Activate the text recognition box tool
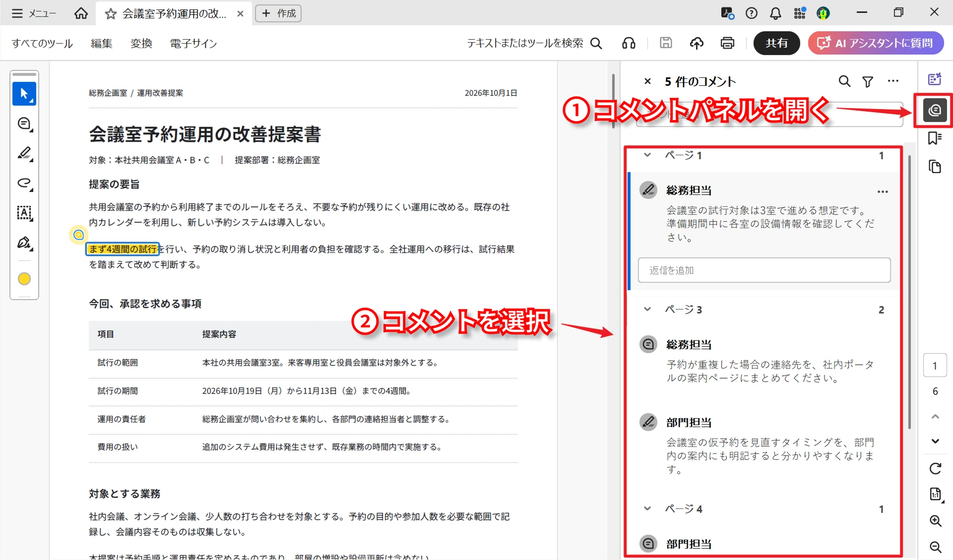This screenshot has width=953, height=560. (x=24, y=213)
